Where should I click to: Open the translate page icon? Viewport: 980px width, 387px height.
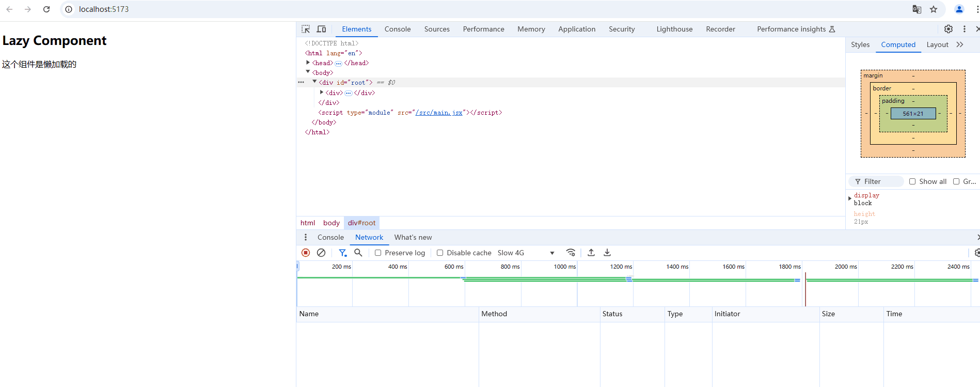(917, 9)
